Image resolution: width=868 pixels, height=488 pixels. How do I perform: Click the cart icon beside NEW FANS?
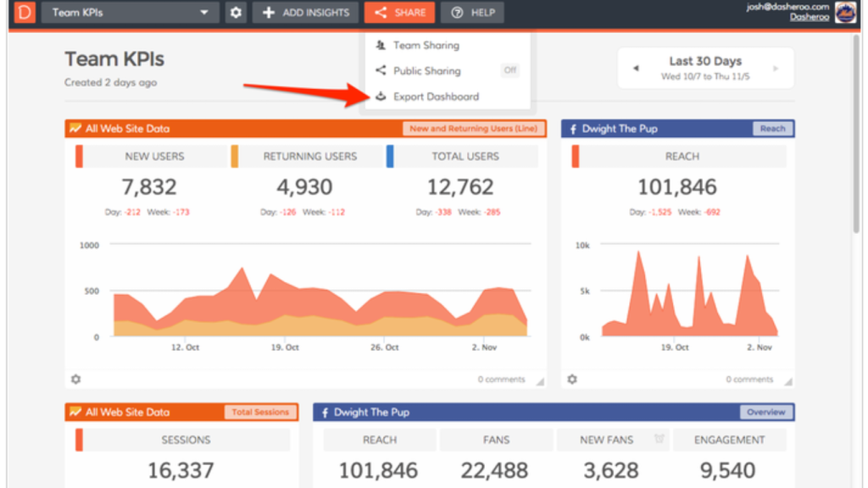click(658, 439)
